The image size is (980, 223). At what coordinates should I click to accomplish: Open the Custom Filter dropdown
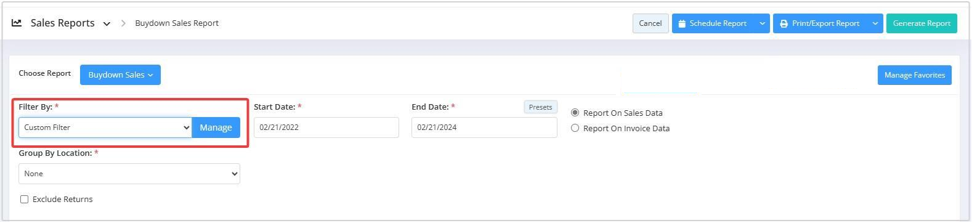(105, 128)
